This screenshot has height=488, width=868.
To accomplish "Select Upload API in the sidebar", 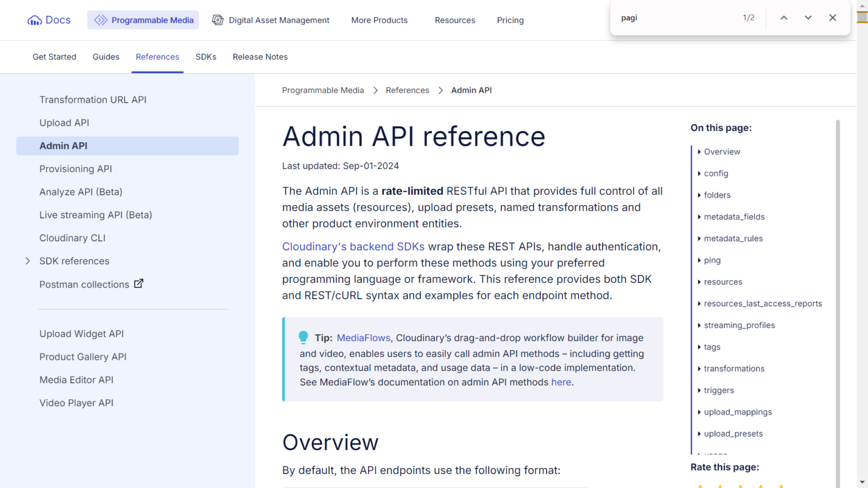I will point(64,123).
